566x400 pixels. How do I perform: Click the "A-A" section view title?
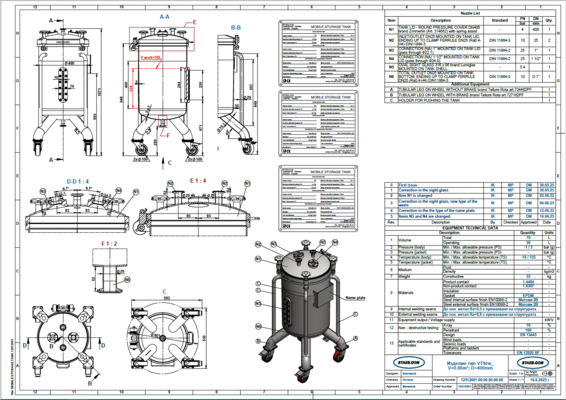pos(164,17)
